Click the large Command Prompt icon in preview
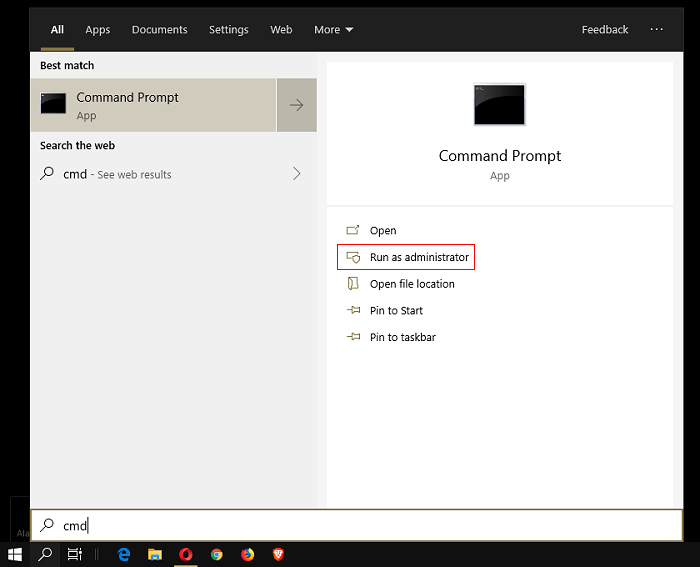700x567 pixels. (x=499, y=104)
